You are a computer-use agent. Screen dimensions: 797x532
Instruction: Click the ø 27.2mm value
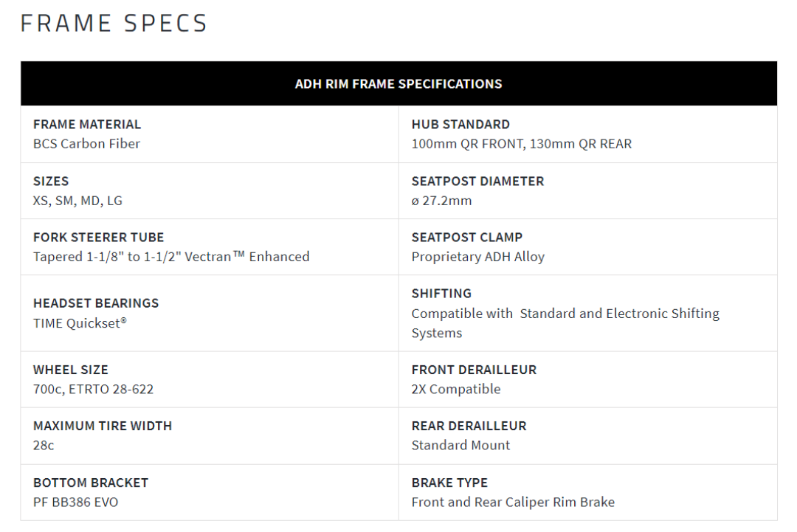(441, 201)
